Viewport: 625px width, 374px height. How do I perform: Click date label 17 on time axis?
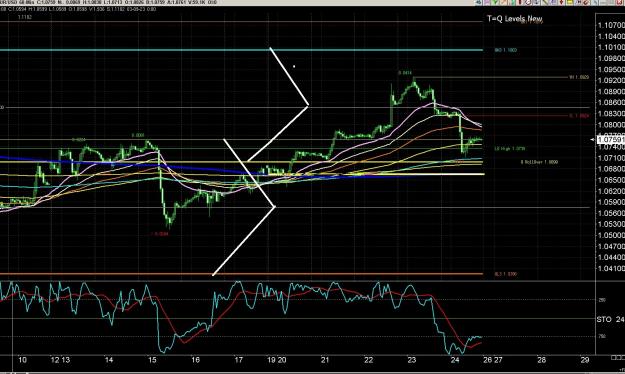pyautogui.click(x=238, y=360)
